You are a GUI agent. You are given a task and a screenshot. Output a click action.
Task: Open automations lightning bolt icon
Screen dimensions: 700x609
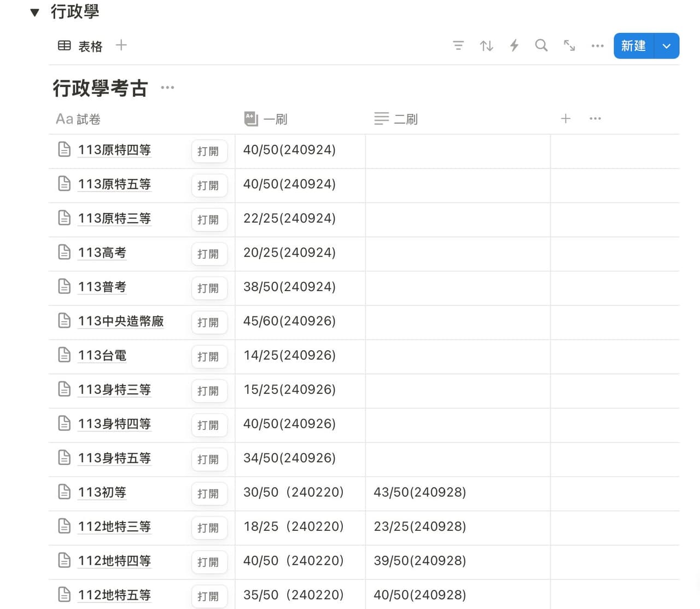click(514, 45)
